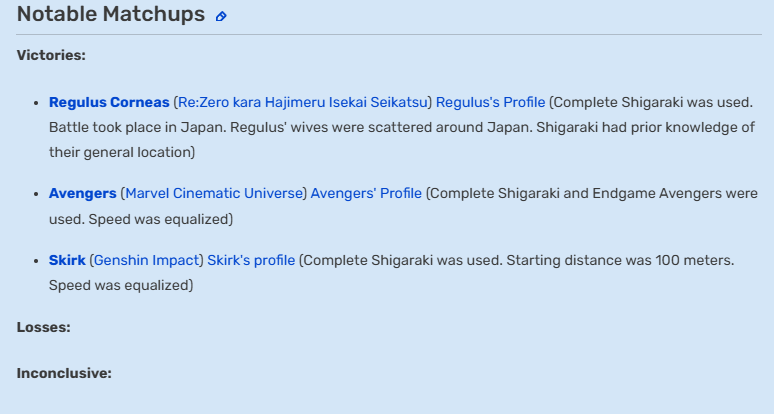Open the Avengers bold link
The image size is (774, 414).
click(x=82, y=193)
